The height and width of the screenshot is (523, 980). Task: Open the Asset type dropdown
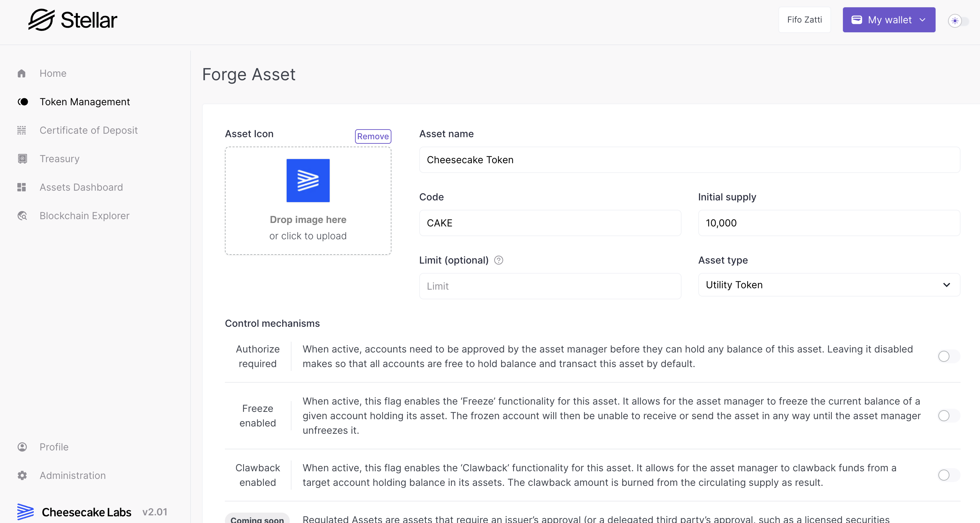[829, 285]
